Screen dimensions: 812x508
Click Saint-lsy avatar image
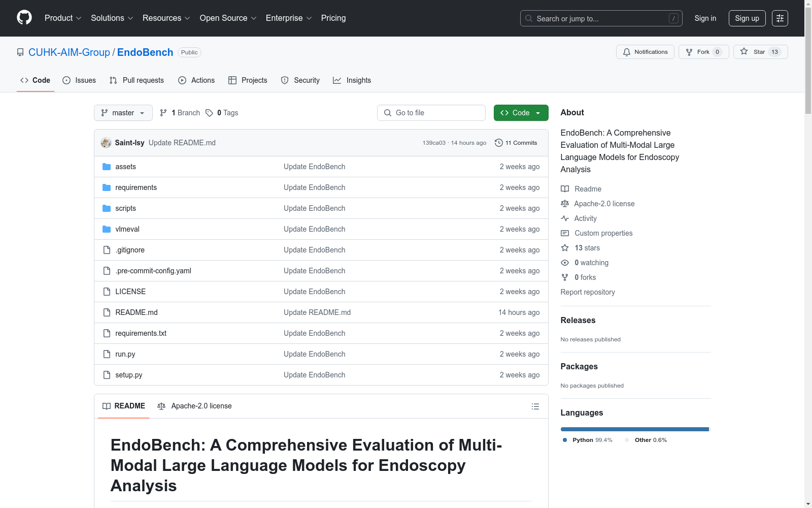(106, 143)
